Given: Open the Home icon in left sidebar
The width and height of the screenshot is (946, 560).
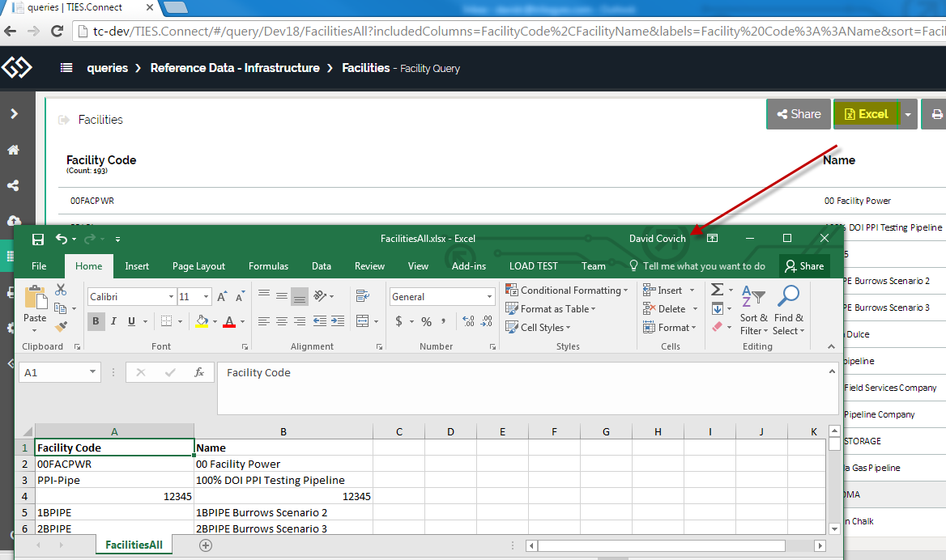Looking at the screenshot, I should [14, 150].
